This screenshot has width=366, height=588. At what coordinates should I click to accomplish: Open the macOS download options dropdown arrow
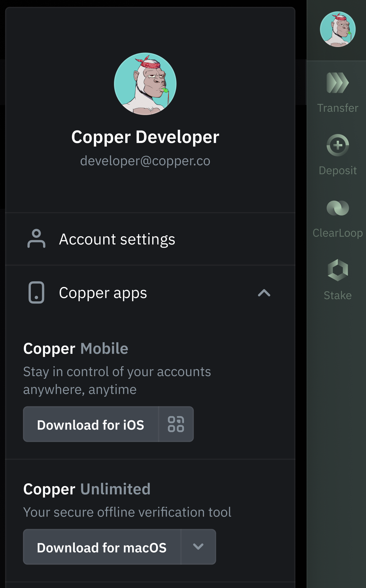point(198,547)
